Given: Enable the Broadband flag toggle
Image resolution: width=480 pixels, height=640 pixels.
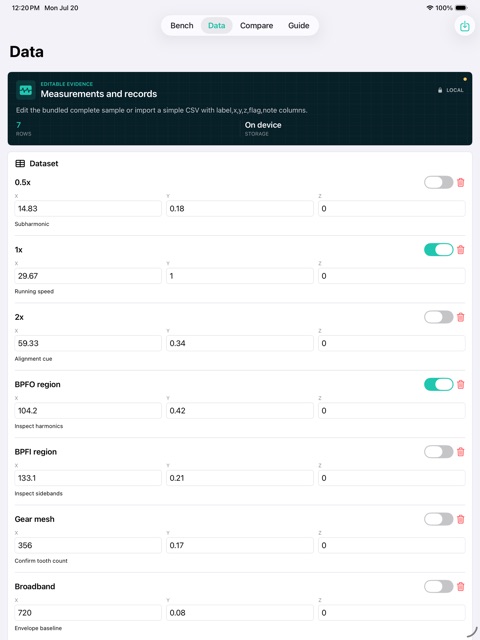Looking at the screenshot, I should click(x=438, y=587).
